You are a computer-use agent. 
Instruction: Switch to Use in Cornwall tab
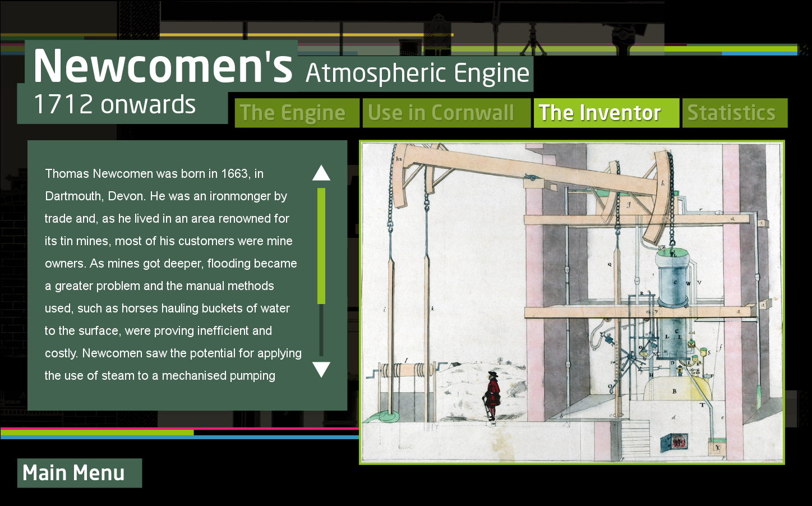446,113
